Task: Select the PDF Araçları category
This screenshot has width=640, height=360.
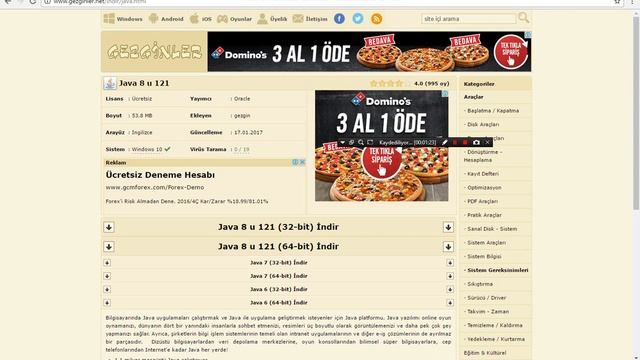Action: tap(482, 202)
